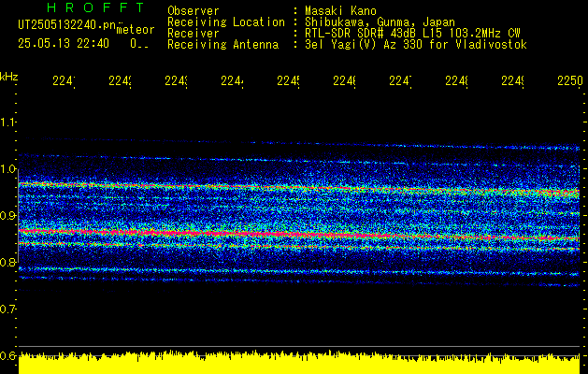Click the 0.7 frequency axis label
Image resolution: width=588 pixels, height=374 pixels.
pos(7,309)
